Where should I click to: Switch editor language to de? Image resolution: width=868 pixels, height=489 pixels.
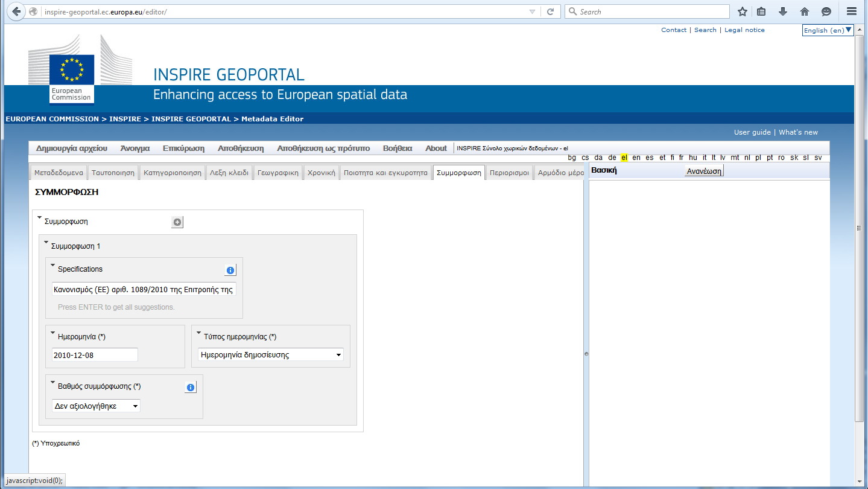pos(612,158)
